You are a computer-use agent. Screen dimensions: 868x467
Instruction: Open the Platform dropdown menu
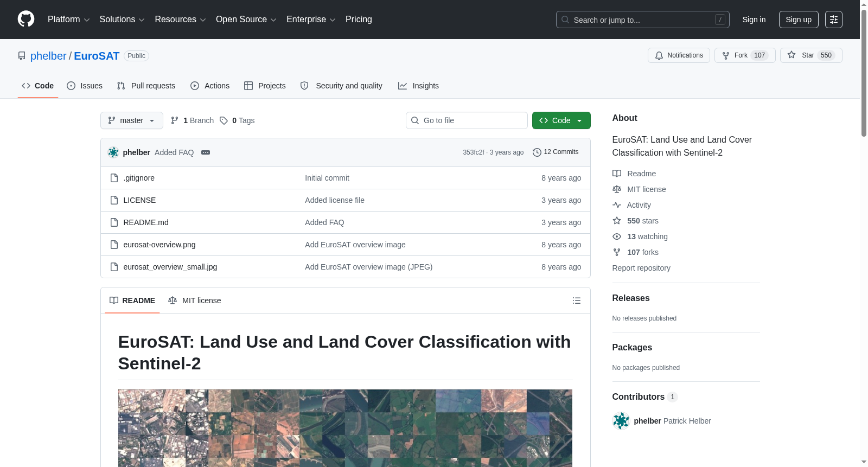[69, 20]
